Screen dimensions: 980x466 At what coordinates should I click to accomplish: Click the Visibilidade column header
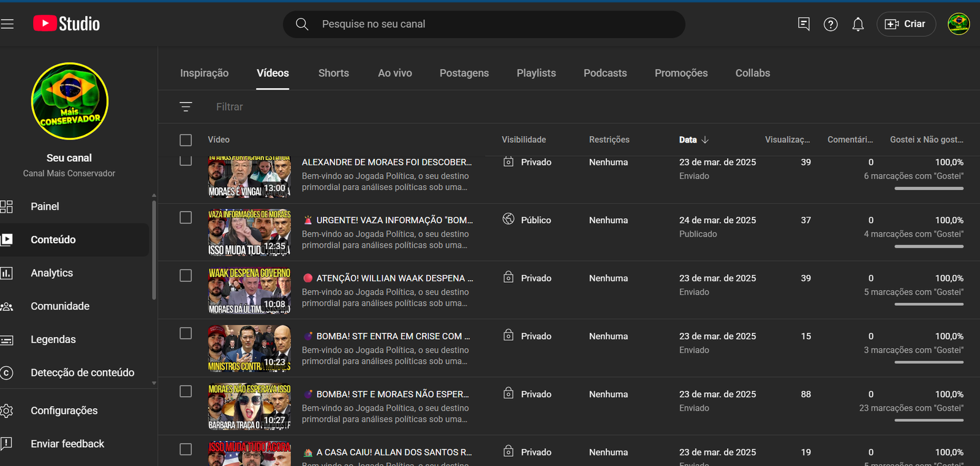(x=524, y=140)
